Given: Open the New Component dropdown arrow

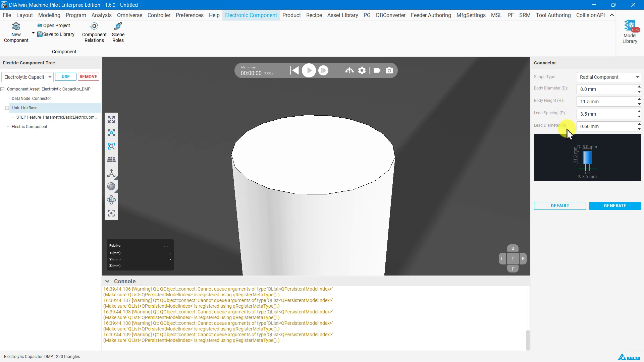Looking at the screenshot, I should point(33,33).
